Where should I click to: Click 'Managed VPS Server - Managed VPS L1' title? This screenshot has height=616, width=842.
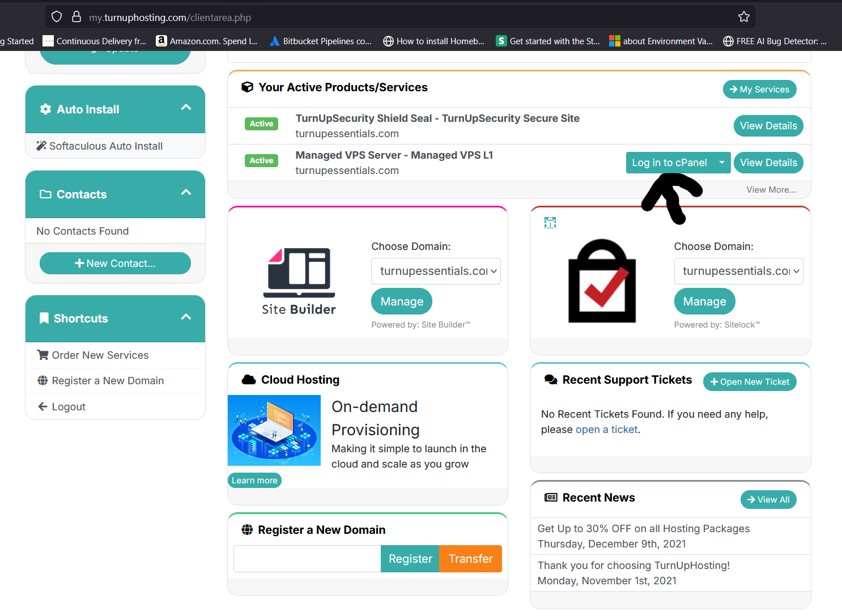394,155
